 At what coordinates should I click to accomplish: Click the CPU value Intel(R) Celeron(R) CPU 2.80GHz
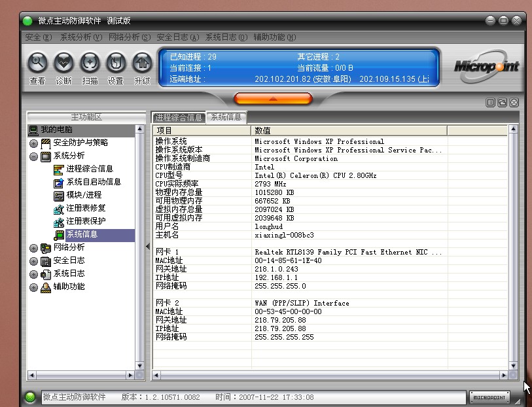[315, 175]
